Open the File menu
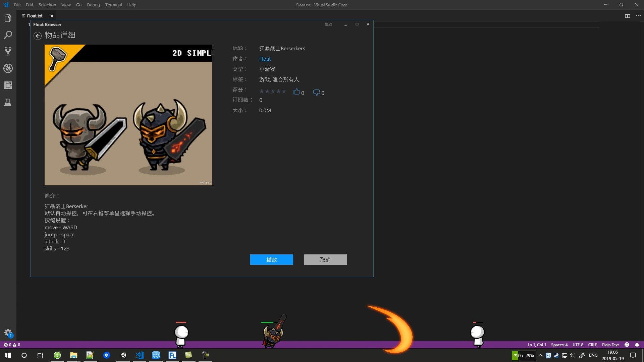This screenshot has width=644, height=362. tap(17, 5)
